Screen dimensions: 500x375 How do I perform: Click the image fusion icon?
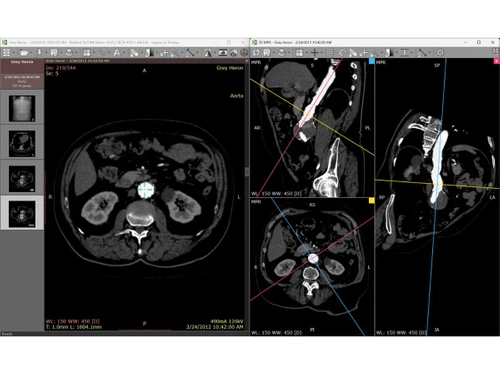(x=234, y=52)
